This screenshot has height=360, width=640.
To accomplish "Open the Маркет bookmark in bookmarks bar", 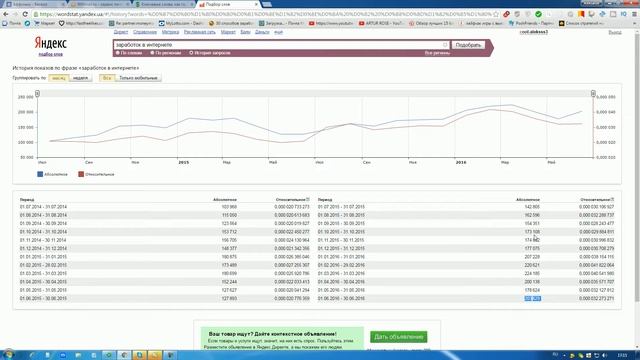I will pos(44,23).
